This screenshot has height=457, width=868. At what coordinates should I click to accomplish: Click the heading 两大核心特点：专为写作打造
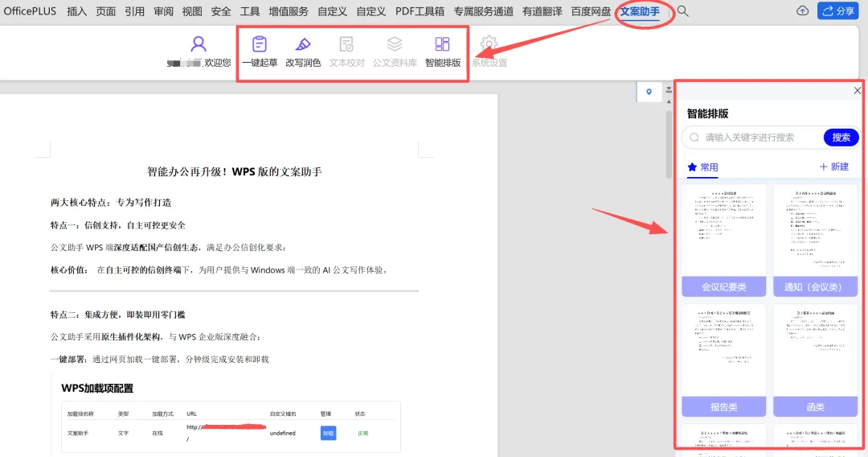click(111, 203)
